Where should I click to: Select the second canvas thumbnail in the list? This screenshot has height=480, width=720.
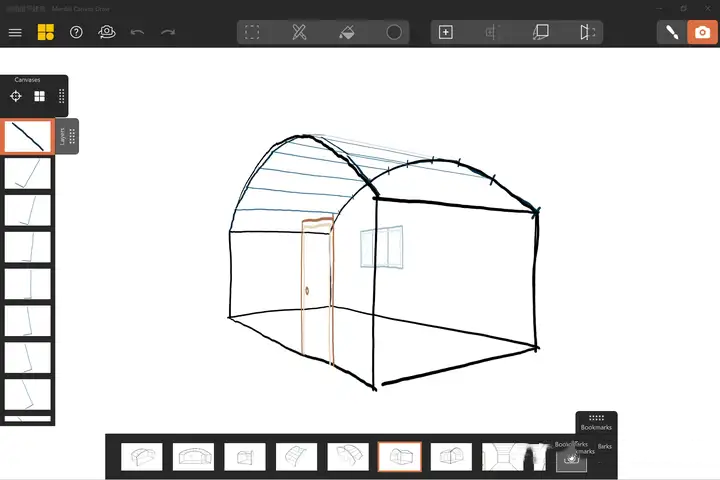(27, 173)
